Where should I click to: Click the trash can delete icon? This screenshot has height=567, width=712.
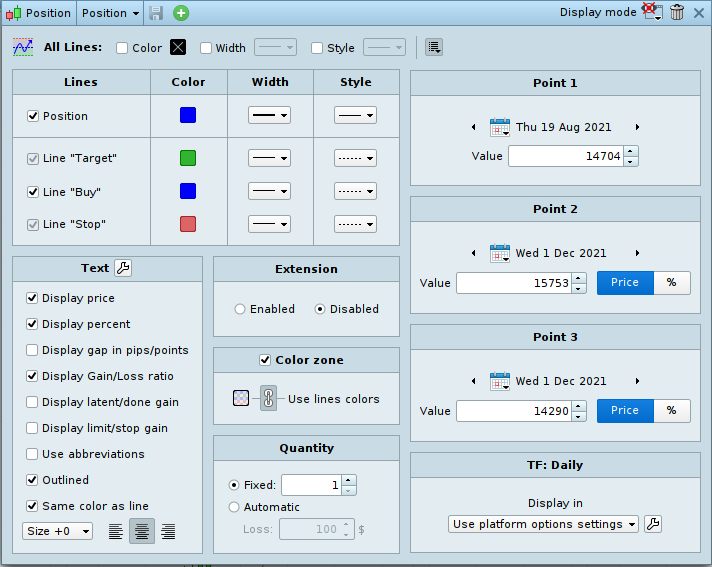677,12
